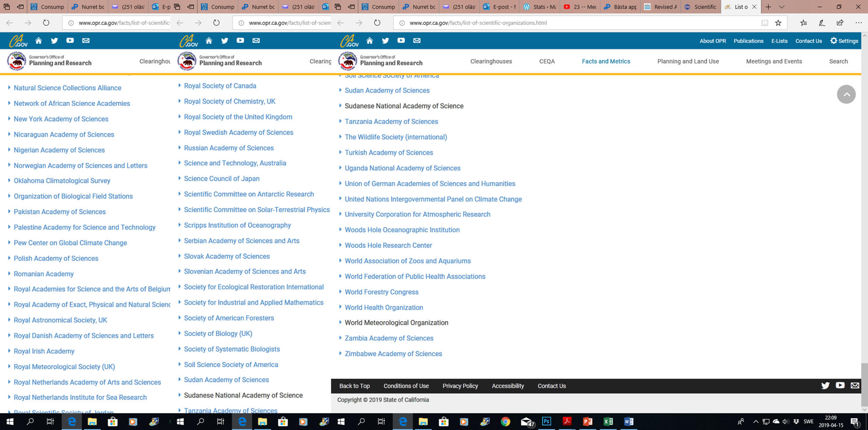Open the add notes pen icon

(822, 23)
